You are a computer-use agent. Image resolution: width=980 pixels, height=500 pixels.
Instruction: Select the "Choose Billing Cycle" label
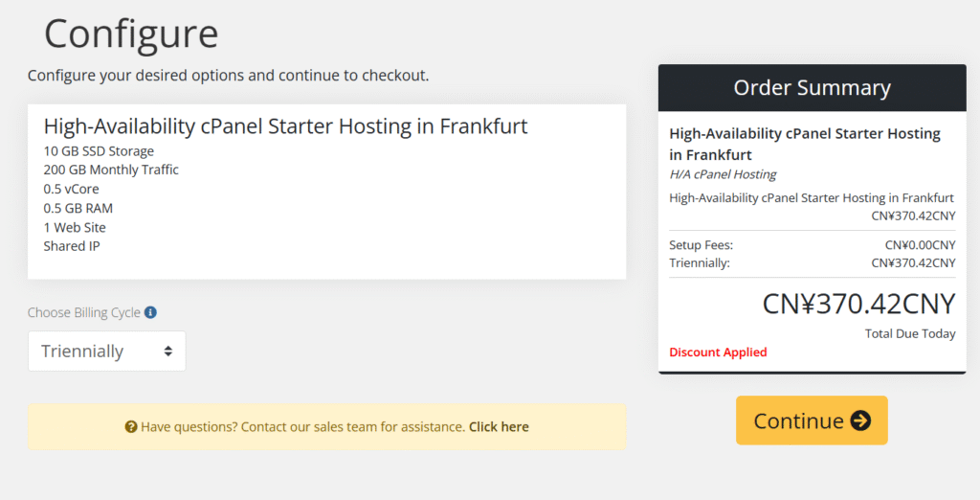[x=83, y=312]
